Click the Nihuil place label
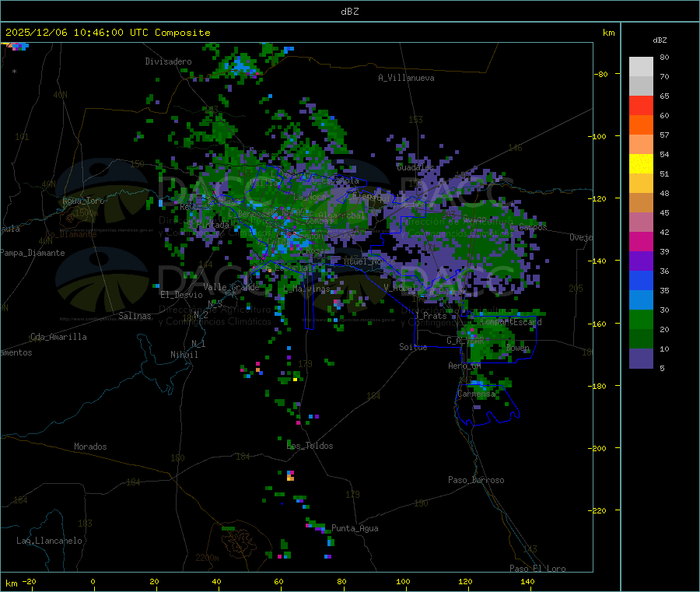Viewport: 700px width, 592px height. (184, 355)
